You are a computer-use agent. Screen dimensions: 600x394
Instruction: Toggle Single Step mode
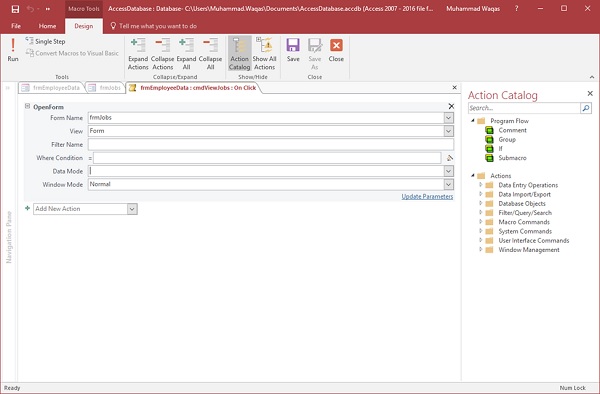(46, 41)
